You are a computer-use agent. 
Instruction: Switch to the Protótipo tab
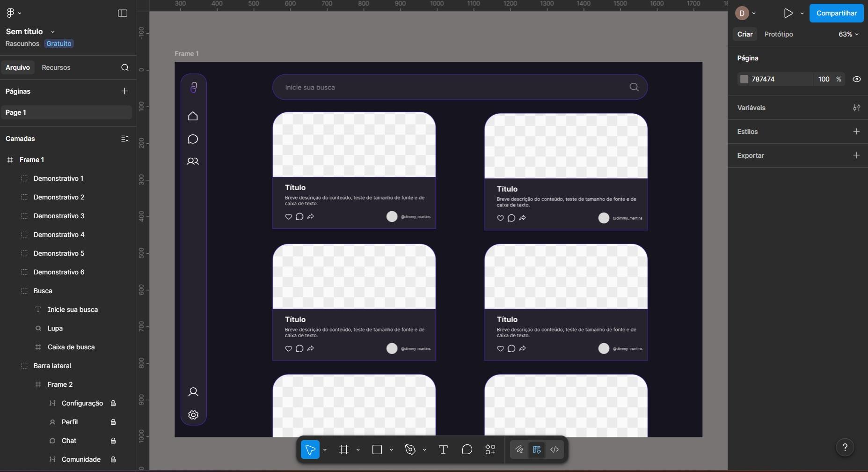coord(779,34)
